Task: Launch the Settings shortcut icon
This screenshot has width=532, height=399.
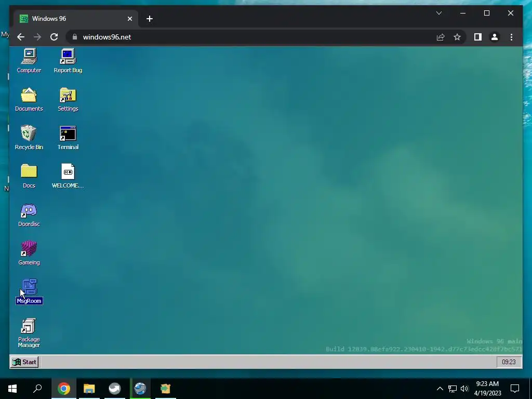Action: 68,99
